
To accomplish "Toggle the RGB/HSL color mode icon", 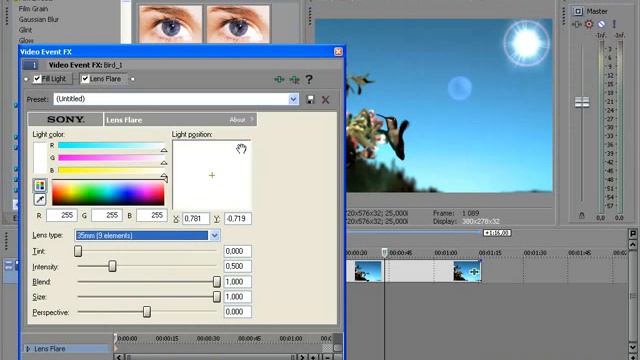I will pyautogui.click(x=40, y=186).
